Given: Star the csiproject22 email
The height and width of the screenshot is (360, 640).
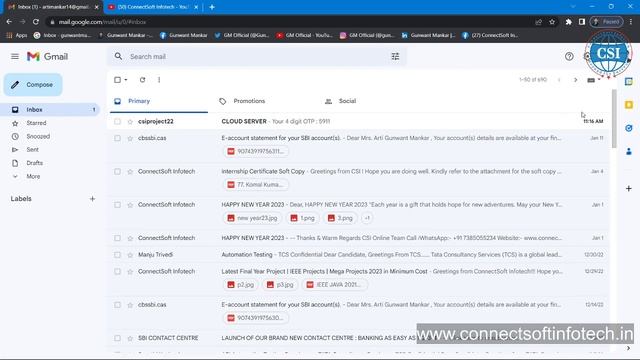Looking at the screenshot, I should tap(130, 122).
